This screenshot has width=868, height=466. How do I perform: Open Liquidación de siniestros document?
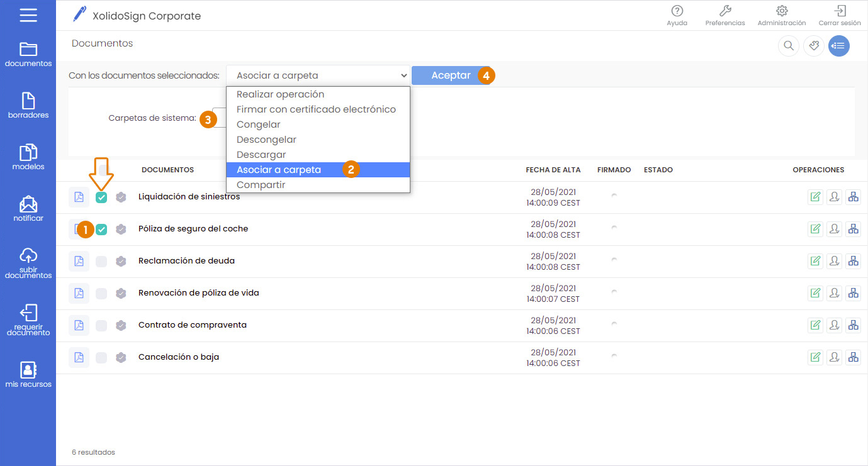pyautogui.click(x=189, y=197)
